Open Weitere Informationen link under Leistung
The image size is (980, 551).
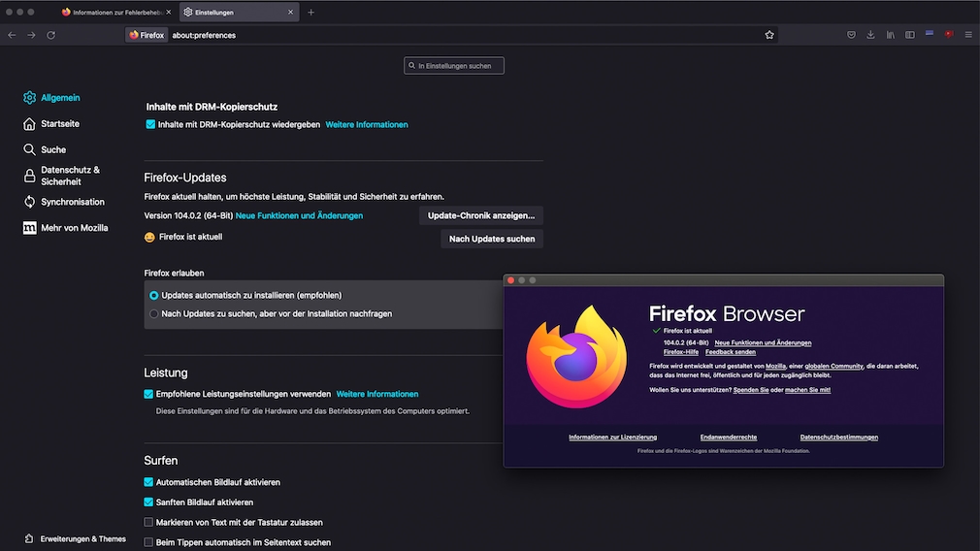coord(377,394)
